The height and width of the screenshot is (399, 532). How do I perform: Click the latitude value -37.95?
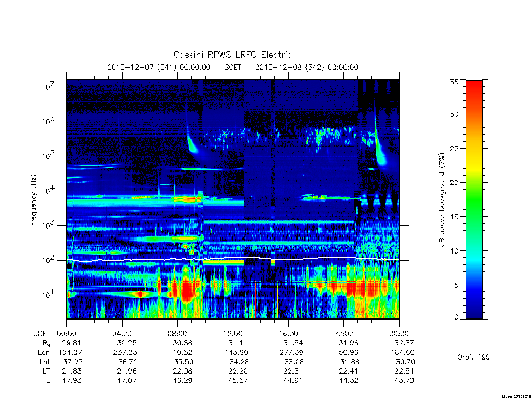pos(70,362)
